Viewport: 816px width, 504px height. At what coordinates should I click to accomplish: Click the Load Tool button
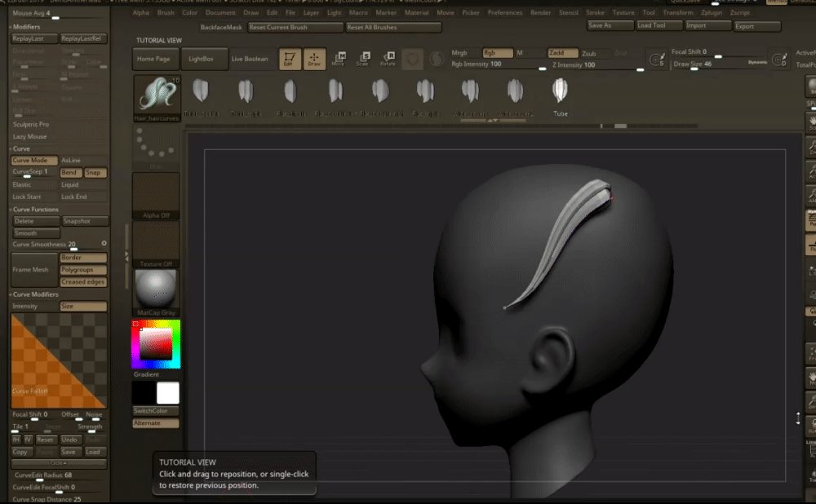coord(659,25)
